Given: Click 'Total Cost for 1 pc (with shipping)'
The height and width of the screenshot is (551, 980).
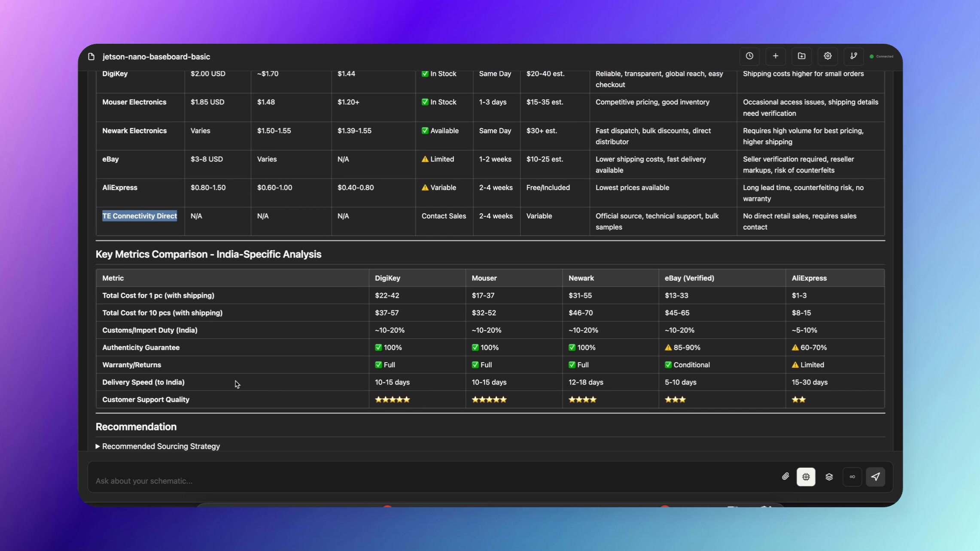Looking at the screenshot, I should tap(158, 296).
